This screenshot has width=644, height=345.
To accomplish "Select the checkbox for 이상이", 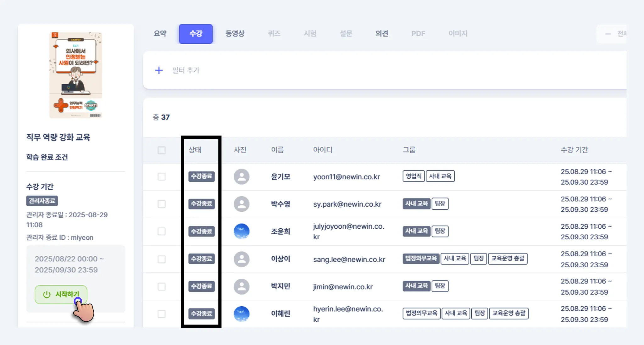I will pyautogui.click(x=162, y=259).
